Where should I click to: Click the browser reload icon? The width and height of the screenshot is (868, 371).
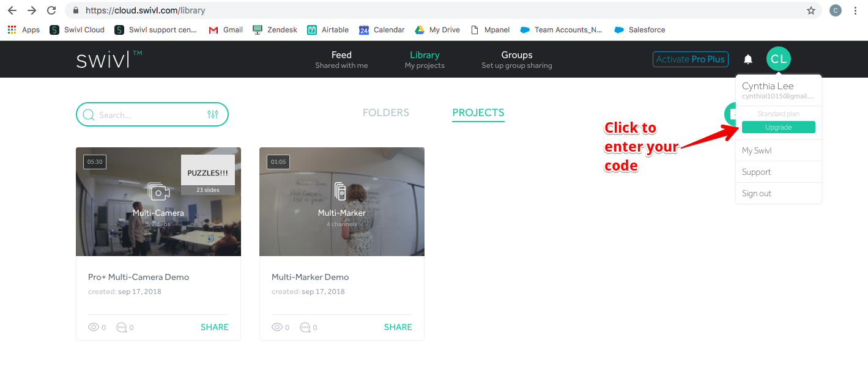coord(51,10)
